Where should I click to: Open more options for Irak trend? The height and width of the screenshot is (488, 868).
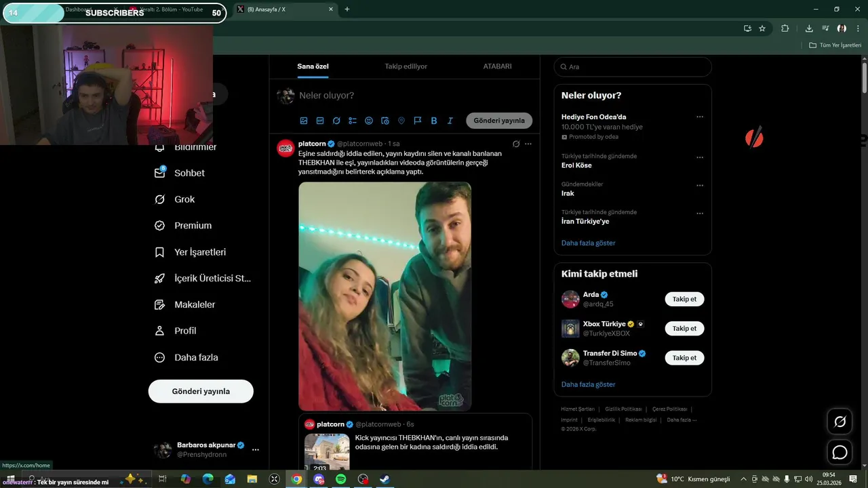(x=700, y=185)
